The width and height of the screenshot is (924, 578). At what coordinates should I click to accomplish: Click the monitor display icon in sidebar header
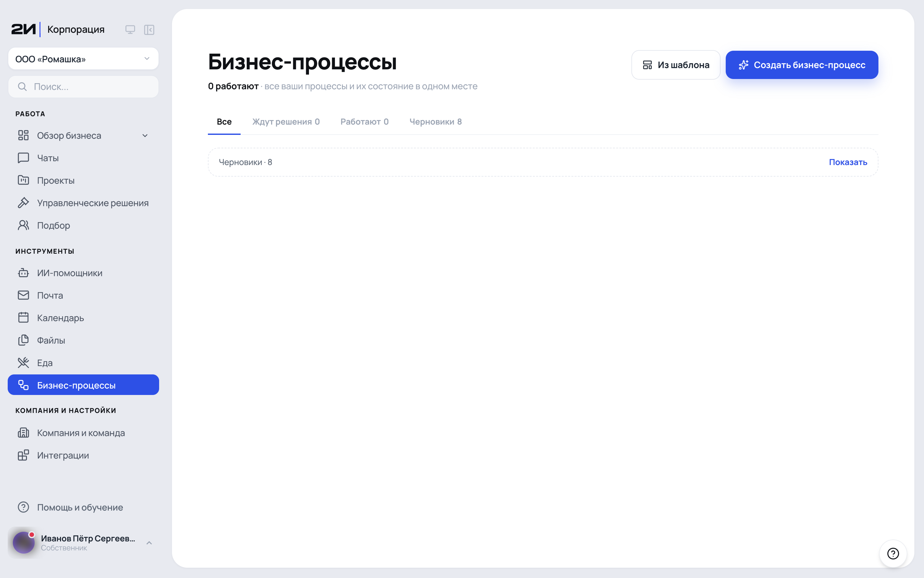coord(130,30)
